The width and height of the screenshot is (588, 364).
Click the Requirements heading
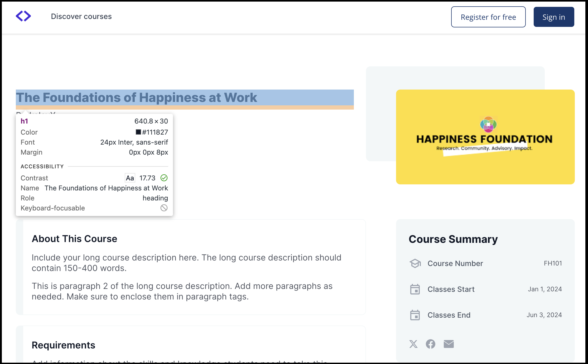tap(63, 345)
